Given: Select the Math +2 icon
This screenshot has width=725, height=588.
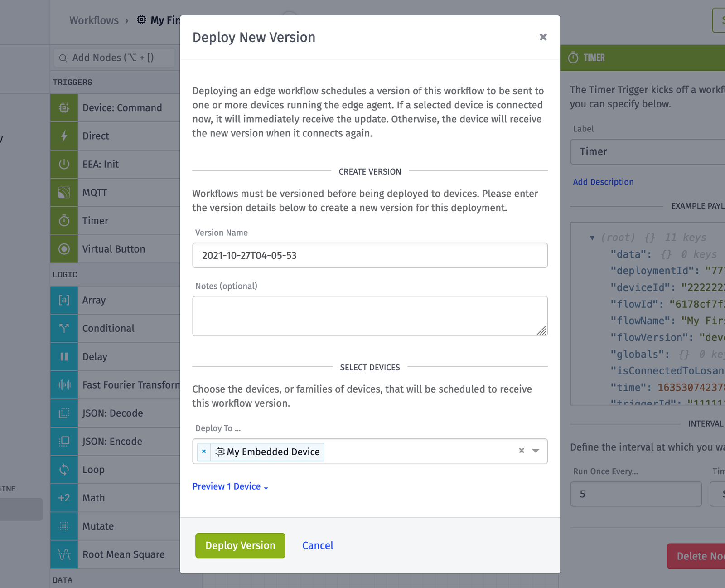Looking at the screenshot, I should (64, 498).
